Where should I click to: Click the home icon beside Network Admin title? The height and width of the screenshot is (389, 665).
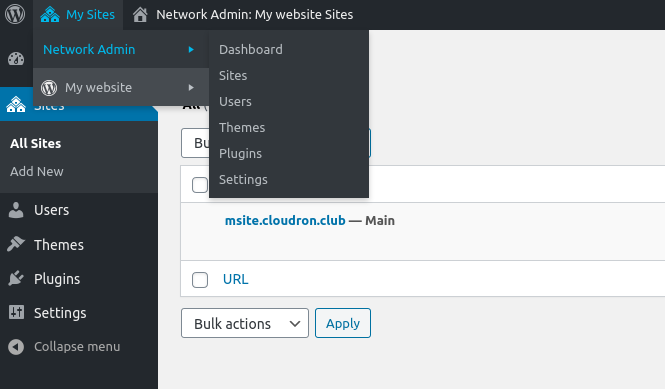140,14
